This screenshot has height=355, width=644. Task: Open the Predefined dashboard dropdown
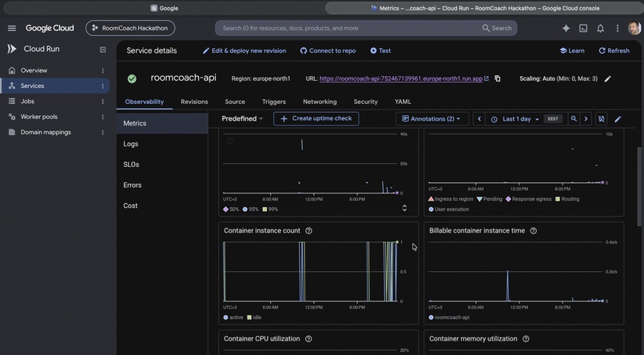[x=242, y=119]
